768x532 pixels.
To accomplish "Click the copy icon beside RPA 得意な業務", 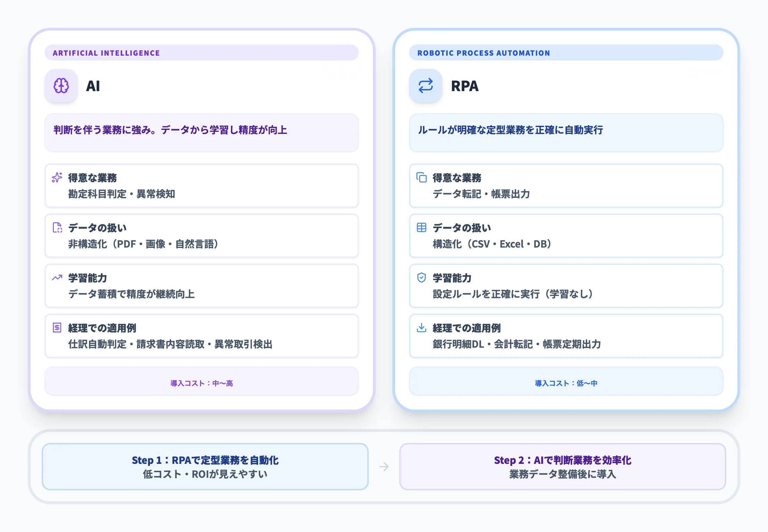I will coord(421,178).
